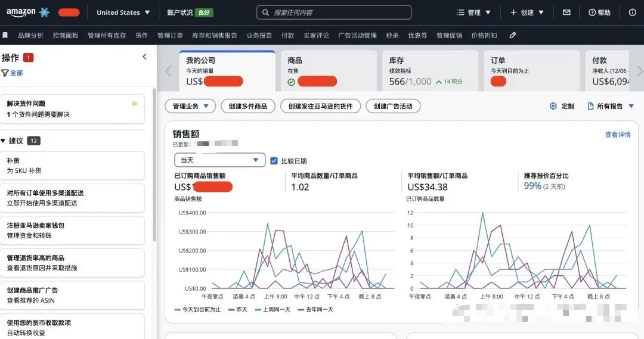Click in the 搜索任何内容 search field

(x=334, y=13)
